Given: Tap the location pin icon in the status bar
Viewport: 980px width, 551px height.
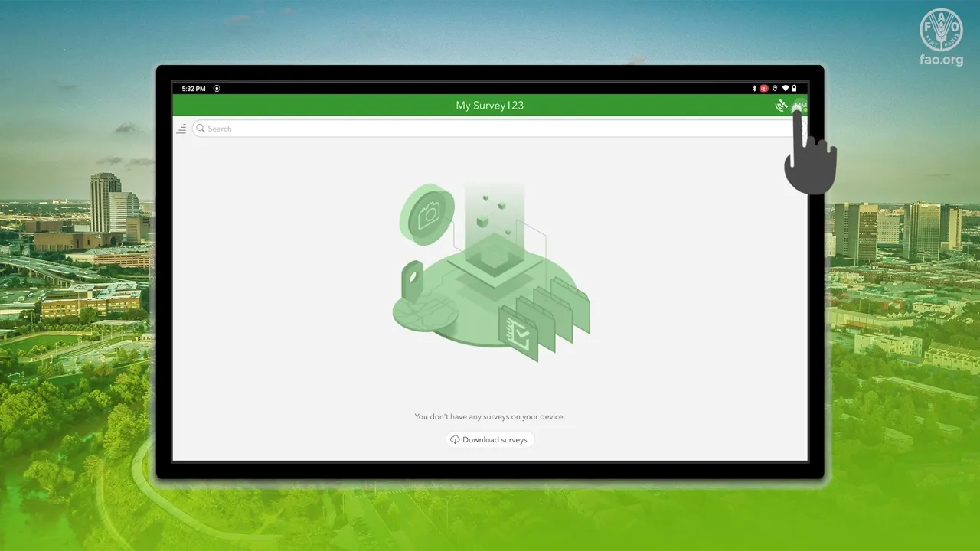Looking at the screenshot, I should [775, 89].
